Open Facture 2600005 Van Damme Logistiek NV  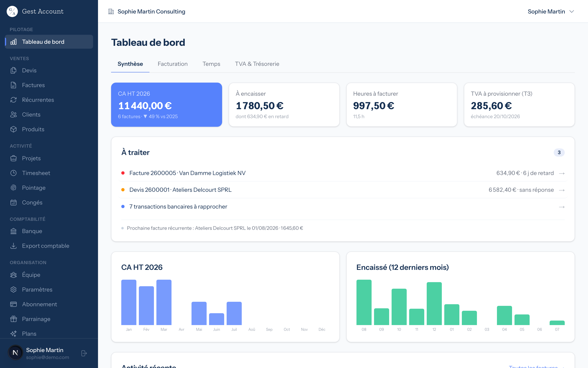pos(343,173)
